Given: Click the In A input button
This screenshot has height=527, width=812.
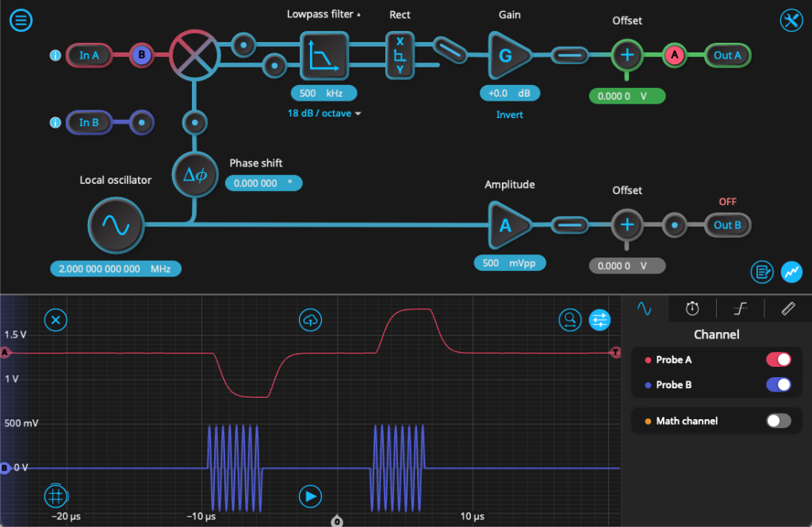Looking at the screenshot, I should [89, 55].
